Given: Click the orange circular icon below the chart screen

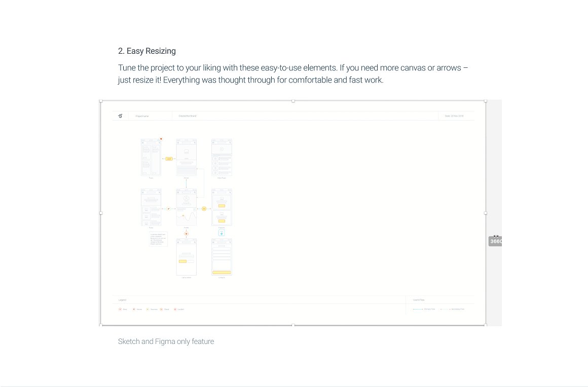Looking at the screenshot, I should [x=186, y=234].
